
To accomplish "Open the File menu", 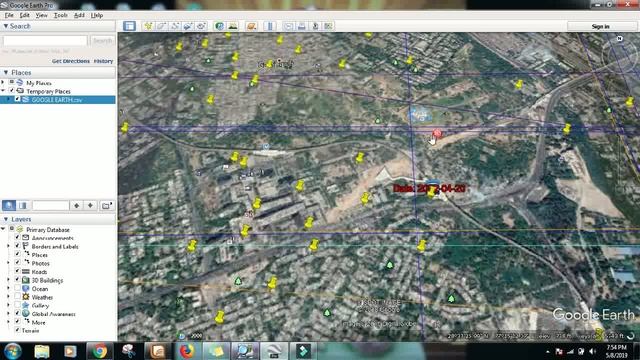I will click(x=9, y=16).
